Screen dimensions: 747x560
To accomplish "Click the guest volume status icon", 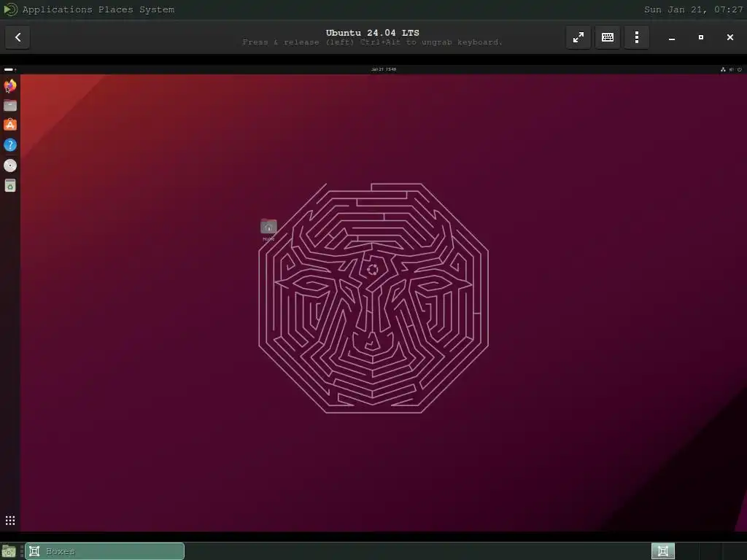I will click(731, 69).
